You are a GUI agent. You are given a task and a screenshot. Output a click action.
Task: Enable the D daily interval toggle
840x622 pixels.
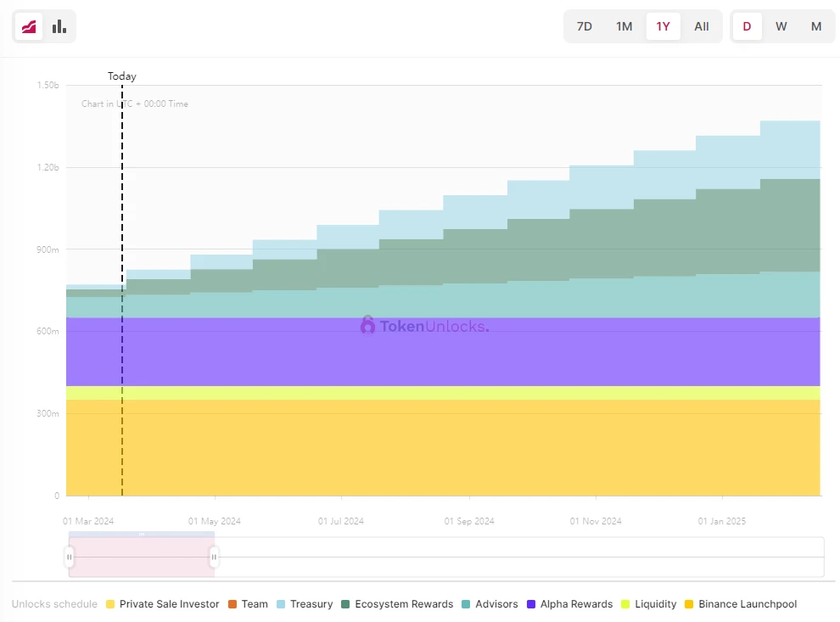point(746,26)
